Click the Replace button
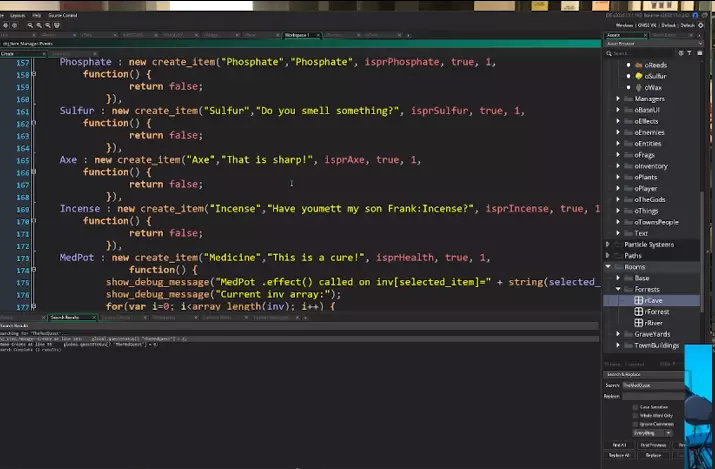 tap(653, 455)
